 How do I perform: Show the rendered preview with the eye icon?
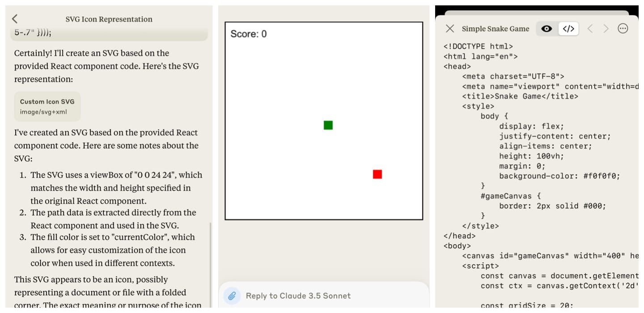click(546, 29)
